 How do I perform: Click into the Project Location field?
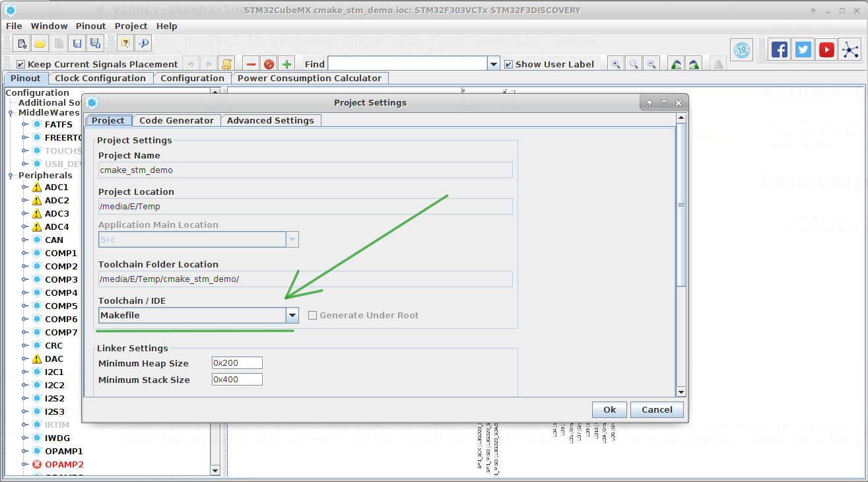[x=306, y=206]
